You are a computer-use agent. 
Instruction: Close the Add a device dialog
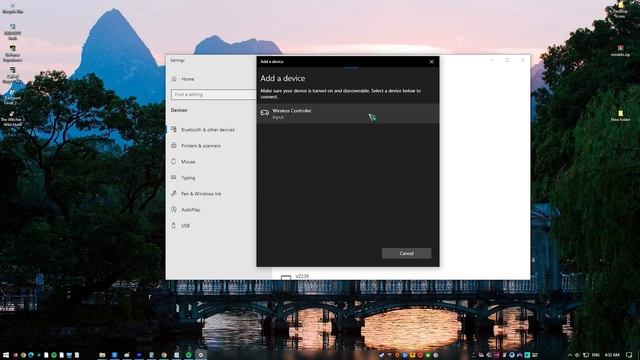(431, 62)
